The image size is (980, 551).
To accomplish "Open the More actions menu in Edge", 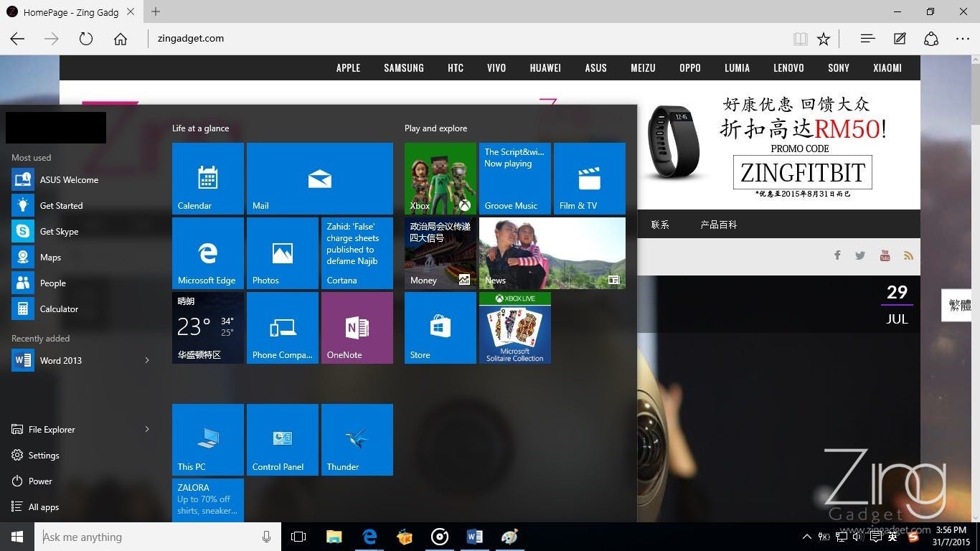I will coord(962,39).
